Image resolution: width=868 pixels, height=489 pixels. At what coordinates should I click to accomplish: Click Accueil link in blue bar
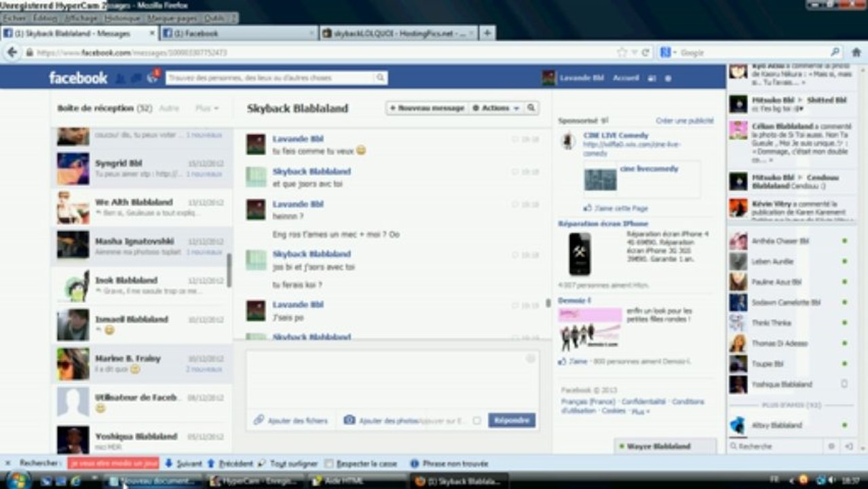tap(626, 78)
